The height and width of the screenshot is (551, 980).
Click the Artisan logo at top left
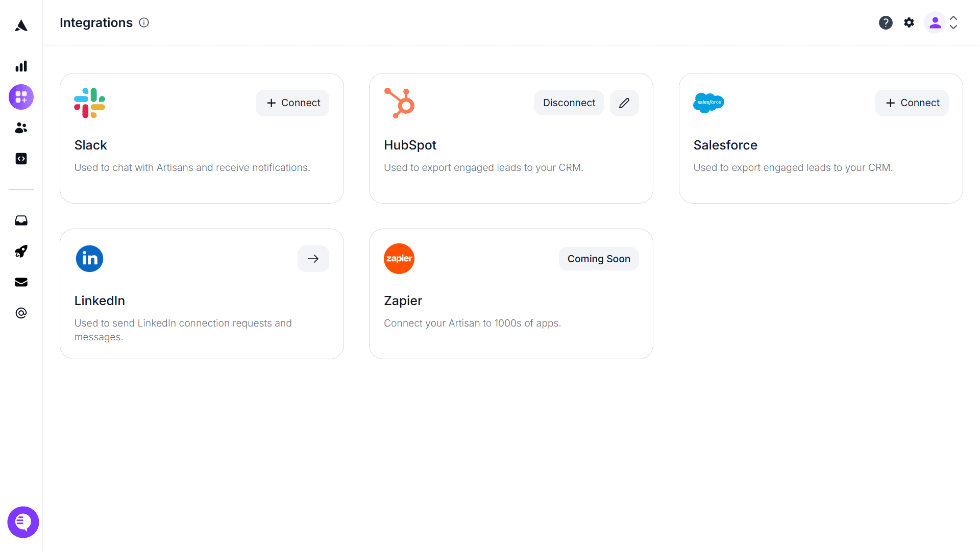click(21, 26)
